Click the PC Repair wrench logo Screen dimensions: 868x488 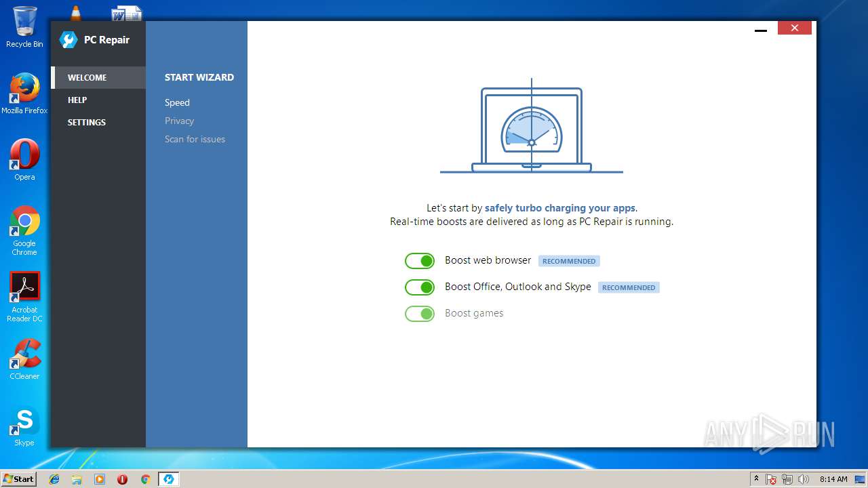(x=68, y=40)
